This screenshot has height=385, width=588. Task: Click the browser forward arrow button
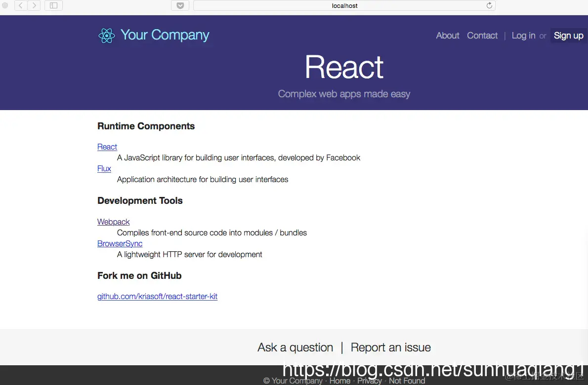click(34, 5)
